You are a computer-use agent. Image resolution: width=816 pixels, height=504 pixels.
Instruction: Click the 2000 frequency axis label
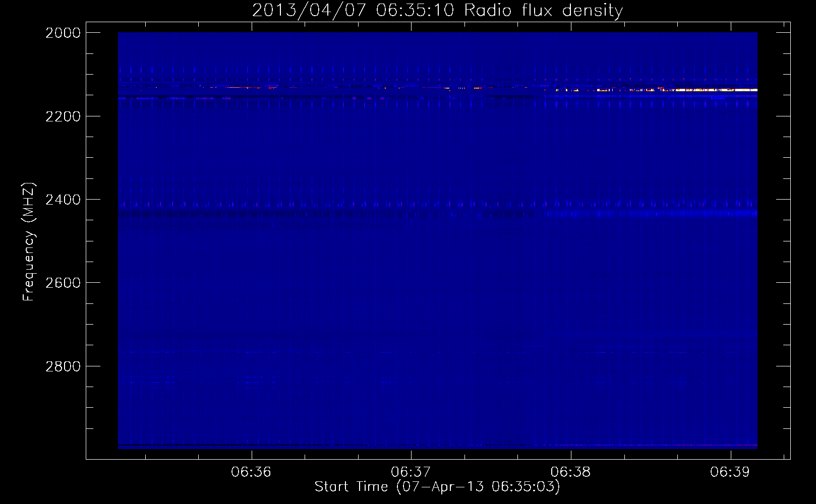pyautogui.click(x=63, y=33)
